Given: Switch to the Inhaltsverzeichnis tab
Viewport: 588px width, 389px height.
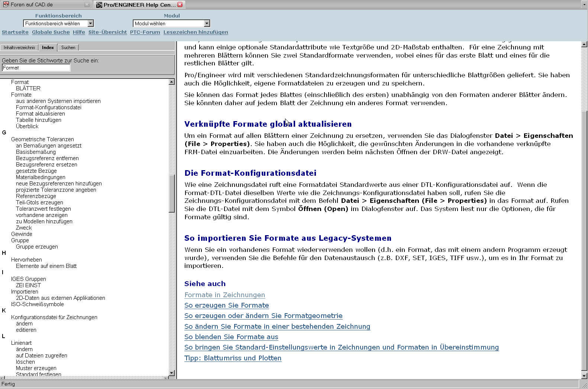Looking at the screenshot, I should 19,48.
